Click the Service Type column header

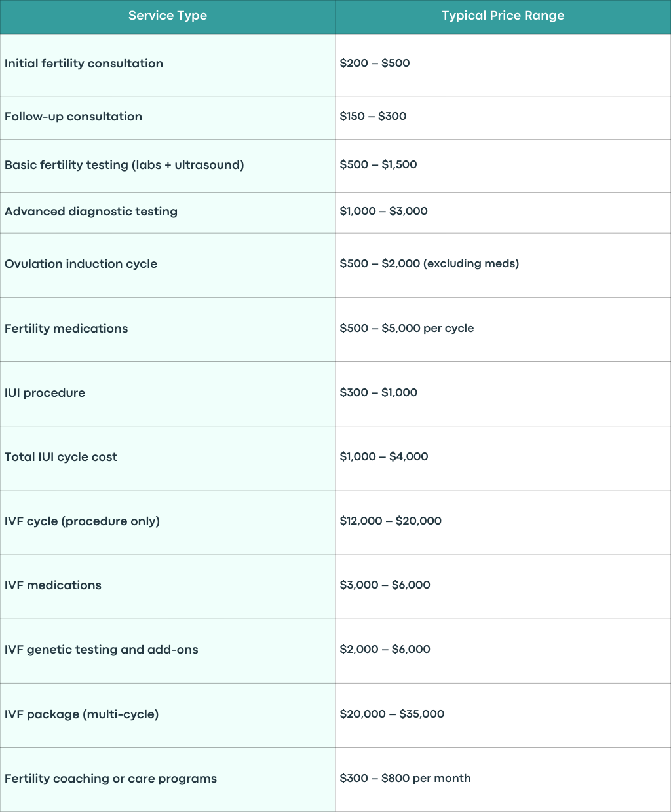coord(168,16)
